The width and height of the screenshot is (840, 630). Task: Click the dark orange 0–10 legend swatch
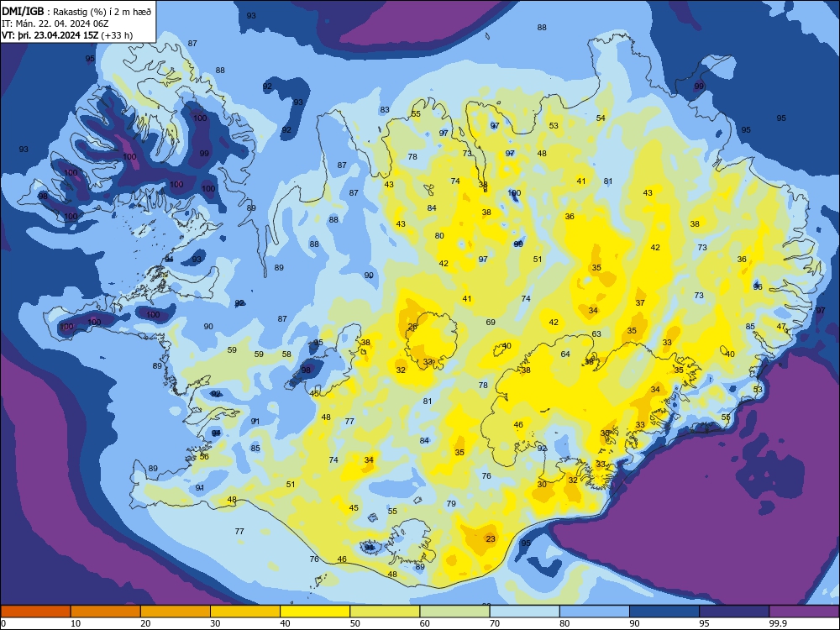coord(35,612)
